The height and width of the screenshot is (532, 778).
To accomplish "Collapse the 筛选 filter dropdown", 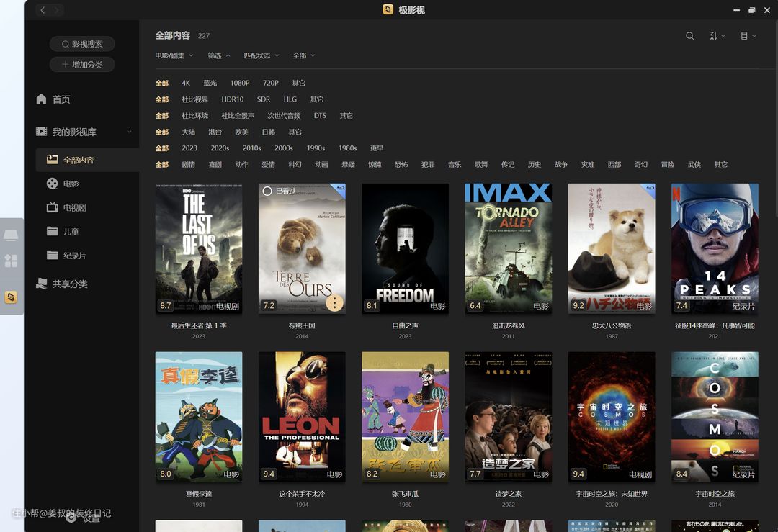I will click(x=219, y=55).
